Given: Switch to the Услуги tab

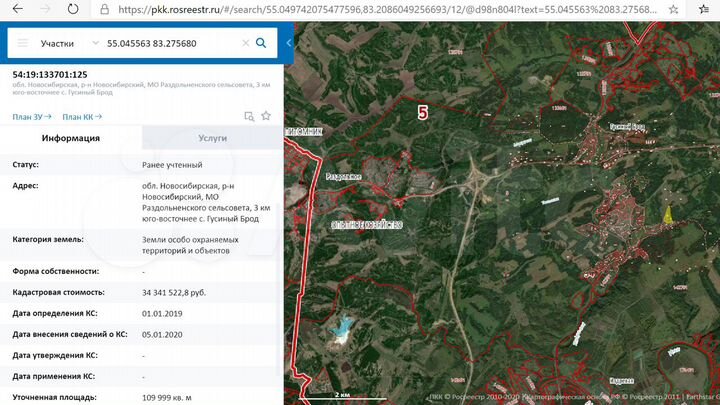Looking at the screenshot, I should (212, 138).
